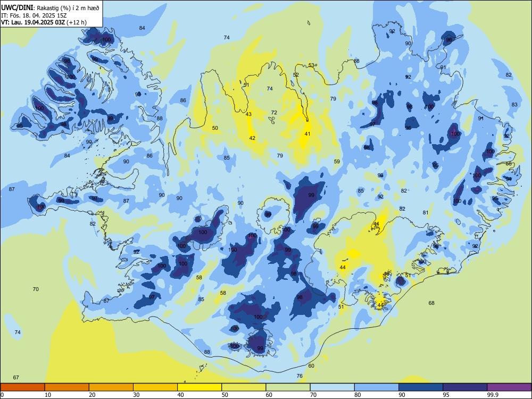532x399 pixels.
Task: Click the humidity value "43" on the map
Action: point(248,114)
